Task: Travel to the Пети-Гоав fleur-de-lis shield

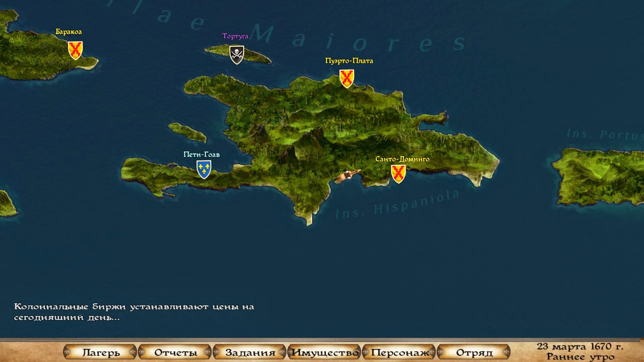Action: point(204,169)
